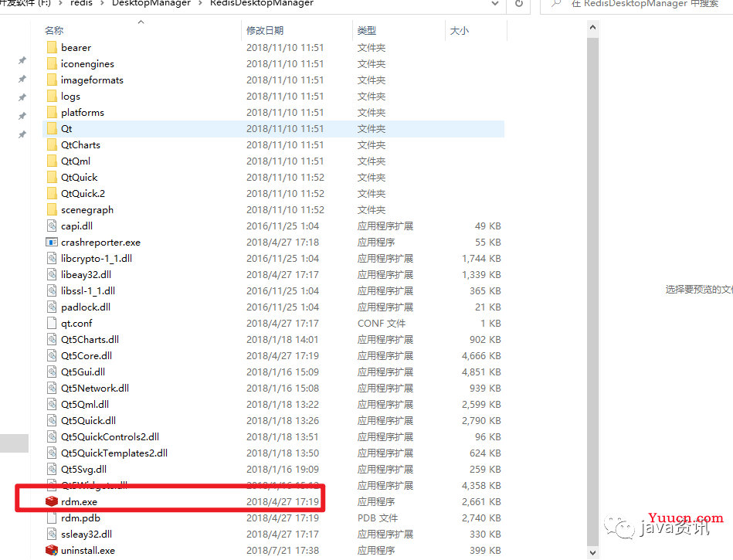Viewport: 733px width, 560px height.
Task: Select the QtCharts folder icon
Action: coord(52,144)
